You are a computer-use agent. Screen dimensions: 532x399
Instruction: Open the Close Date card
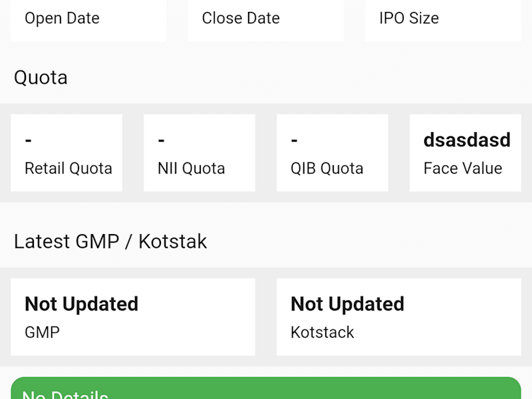(265, 21)
